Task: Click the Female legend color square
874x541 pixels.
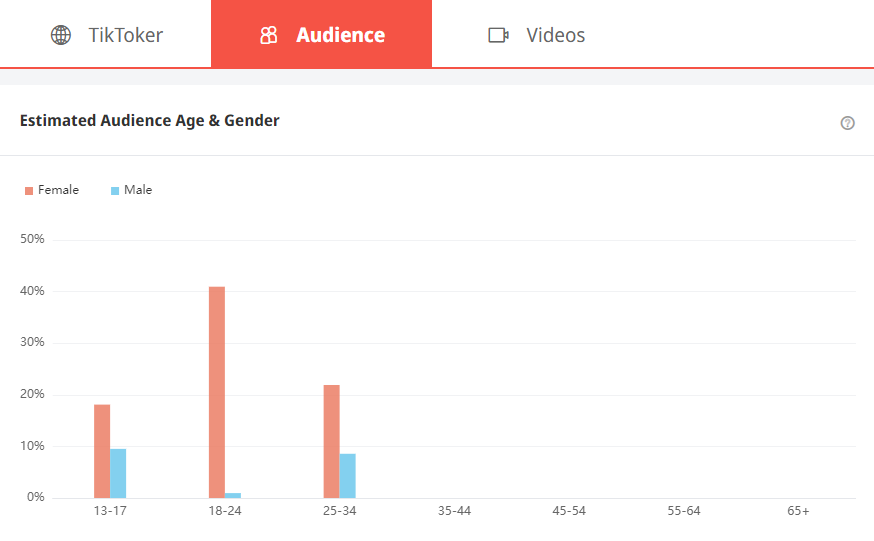Action: pyautogui.click(x=29, y=190)
